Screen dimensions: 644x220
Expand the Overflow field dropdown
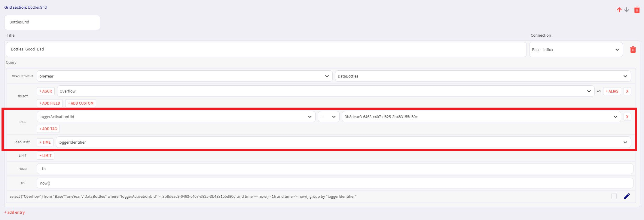(x=326, y=91)
